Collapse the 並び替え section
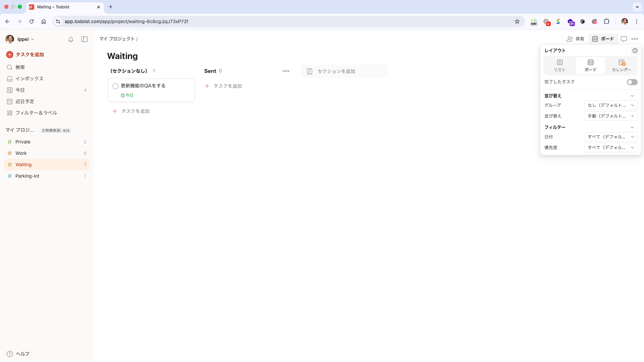Viewport: 644px width, 362px height. pyautogui.click(x=632, y=96)
